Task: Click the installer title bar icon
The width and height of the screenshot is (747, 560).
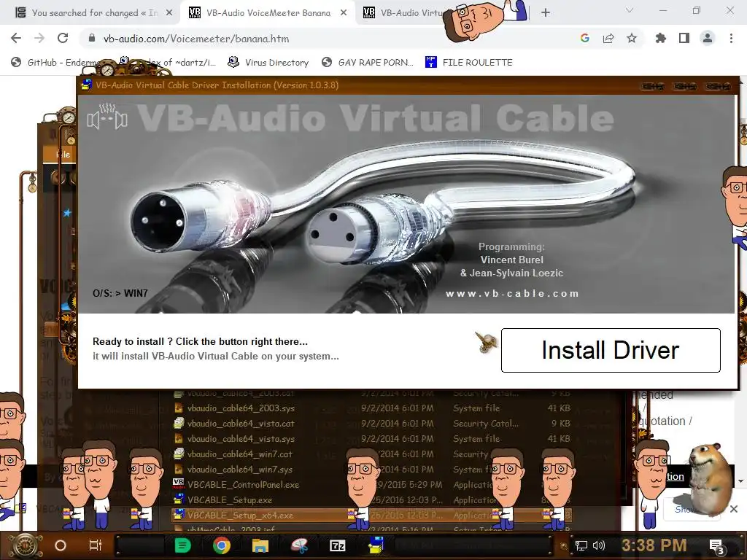Action: click(x=86, y=85)
